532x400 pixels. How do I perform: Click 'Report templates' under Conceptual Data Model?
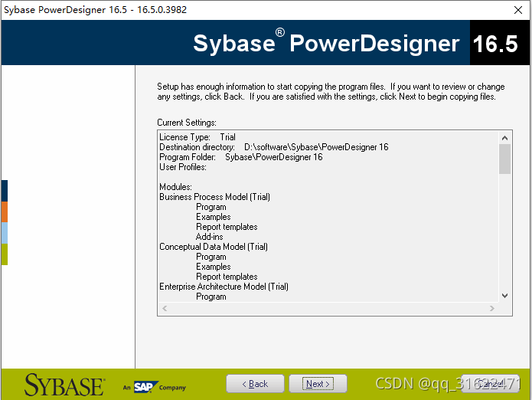coord(227,277)
